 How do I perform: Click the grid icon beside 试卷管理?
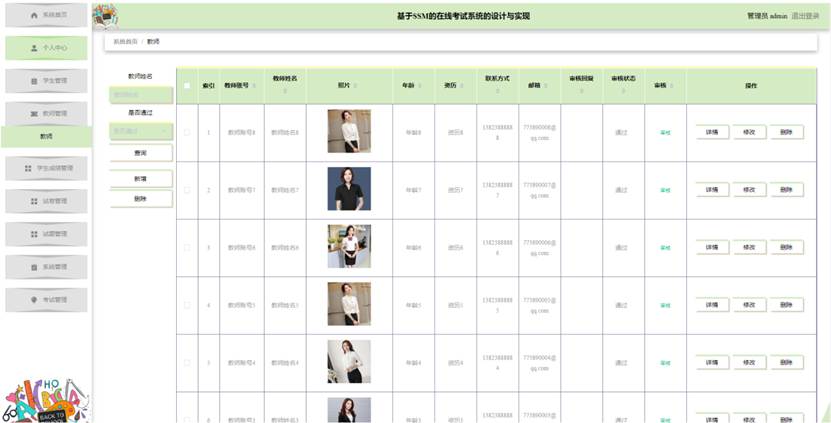pyautogui.click(x=34, y=201)
